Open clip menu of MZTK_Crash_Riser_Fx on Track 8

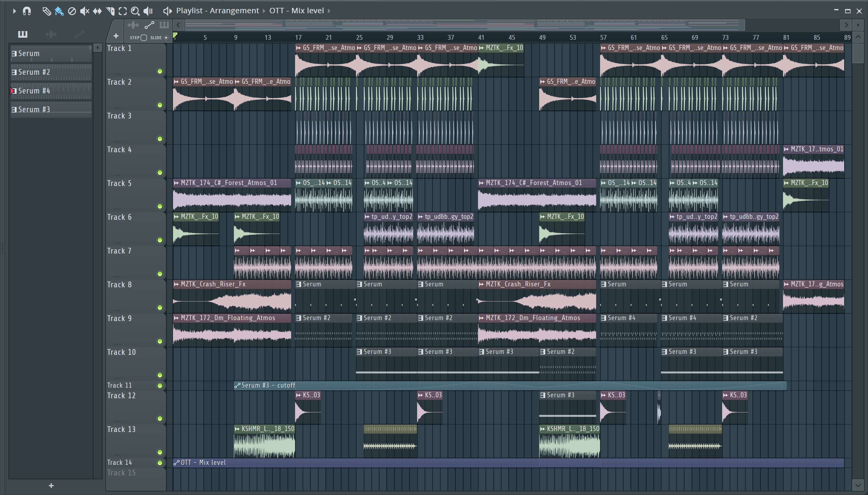pyautogui.click(x=176, y=284)
